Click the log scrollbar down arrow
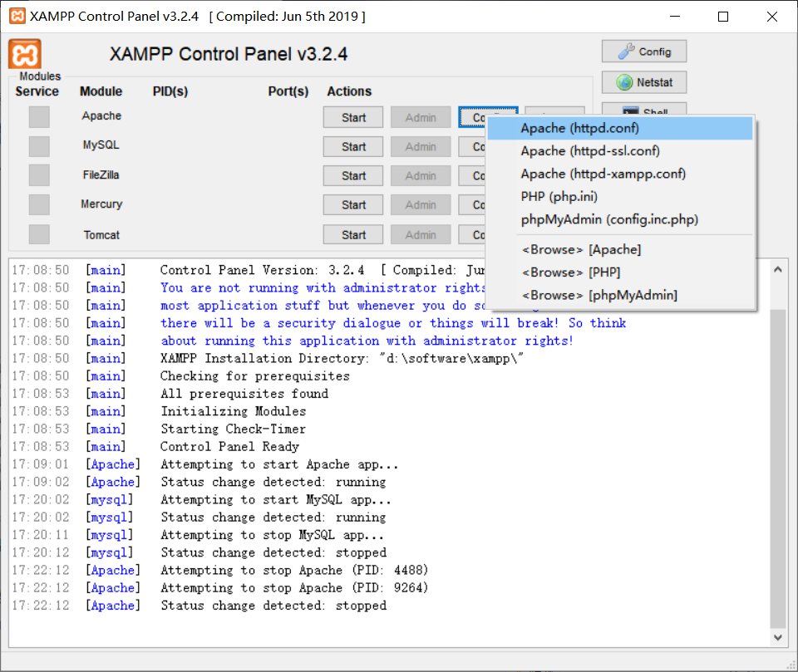Viewport: 798px width, 672px height. 777,637
